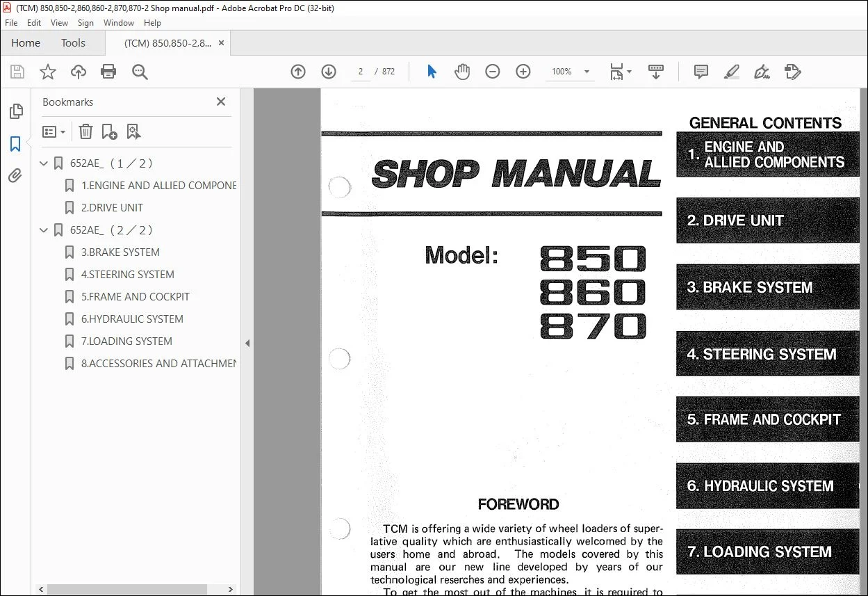Open Page Thumbnails panel icon

15,111
